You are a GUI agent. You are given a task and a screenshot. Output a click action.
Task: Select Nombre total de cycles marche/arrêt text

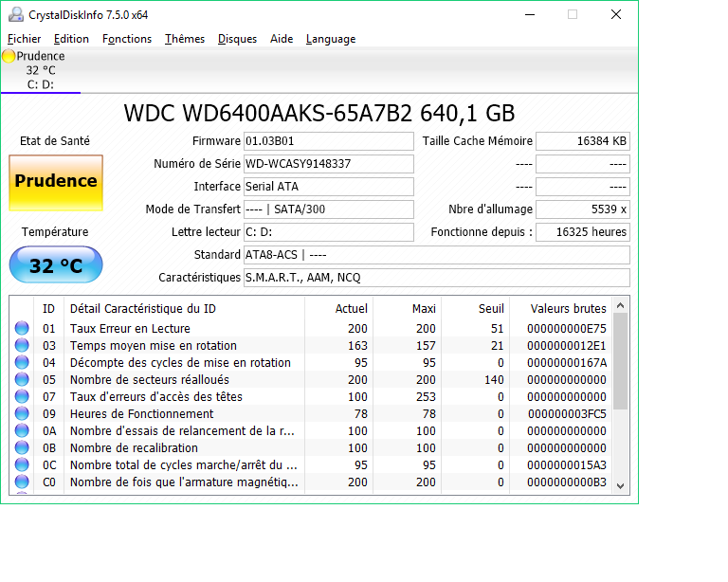183,465
